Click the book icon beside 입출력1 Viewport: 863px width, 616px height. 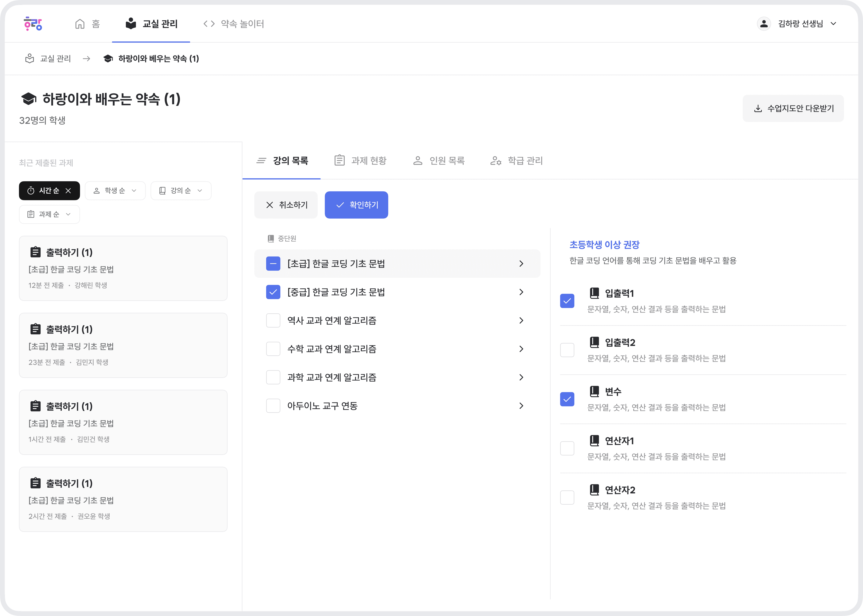pos(594,293)
